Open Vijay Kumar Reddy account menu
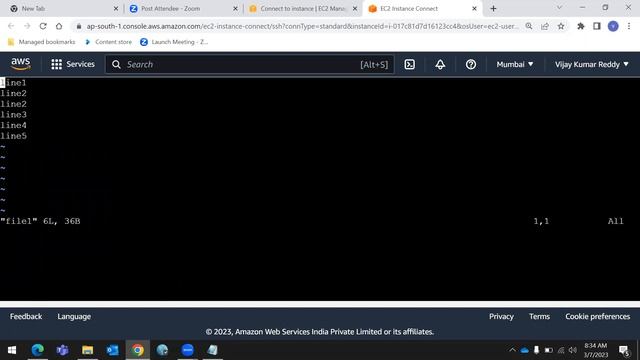This screenshot has width=640, height=360. pos(591,64)
